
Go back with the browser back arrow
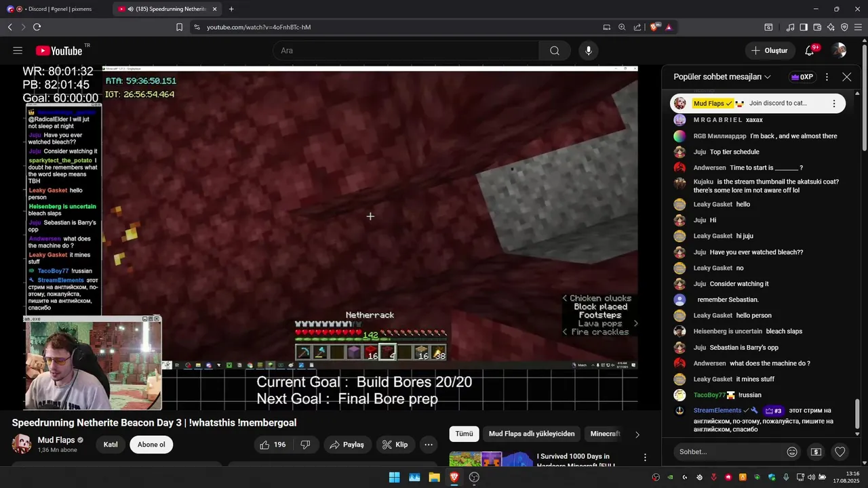(x=9, y=27)
